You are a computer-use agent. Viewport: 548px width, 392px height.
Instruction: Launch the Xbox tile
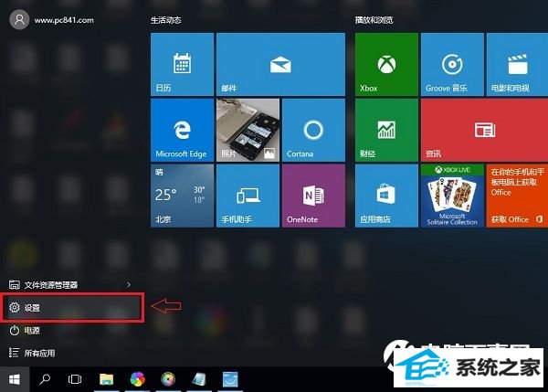pyautogui.click(x=386, y=64)
